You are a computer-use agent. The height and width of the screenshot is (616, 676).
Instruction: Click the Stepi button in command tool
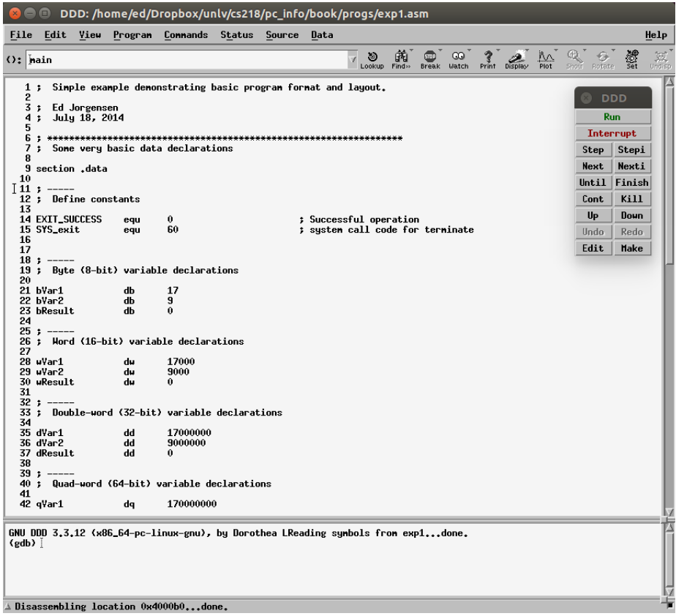tap(631, 150)
